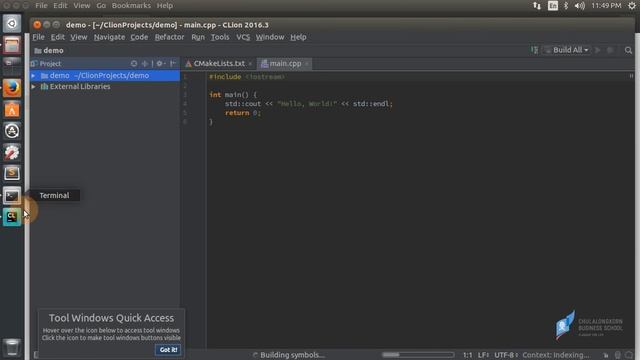This screenshot has width=640, height=360.
Task: Click the #include line in editor
Action: click(247, 77)
